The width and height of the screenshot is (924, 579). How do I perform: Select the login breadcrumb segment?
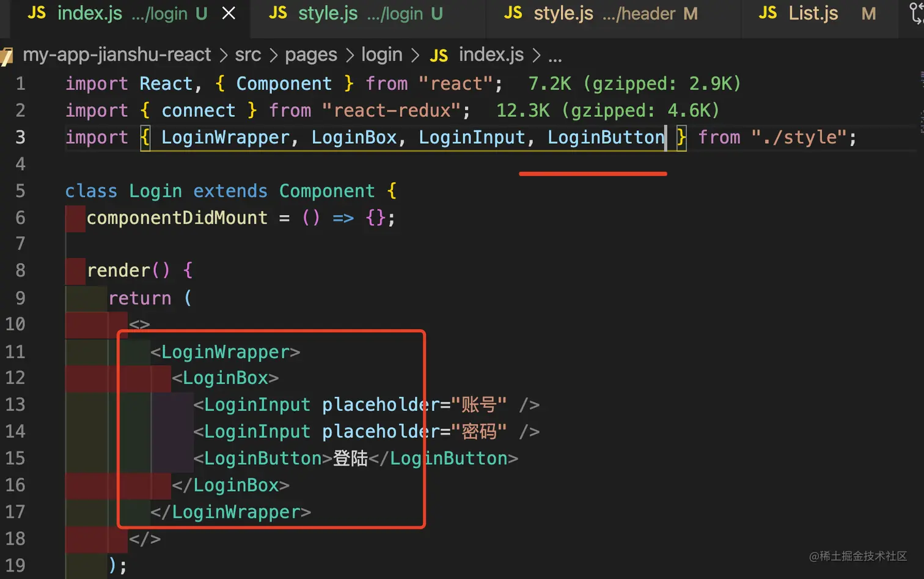pyautogui.click(x=382, y=55)
